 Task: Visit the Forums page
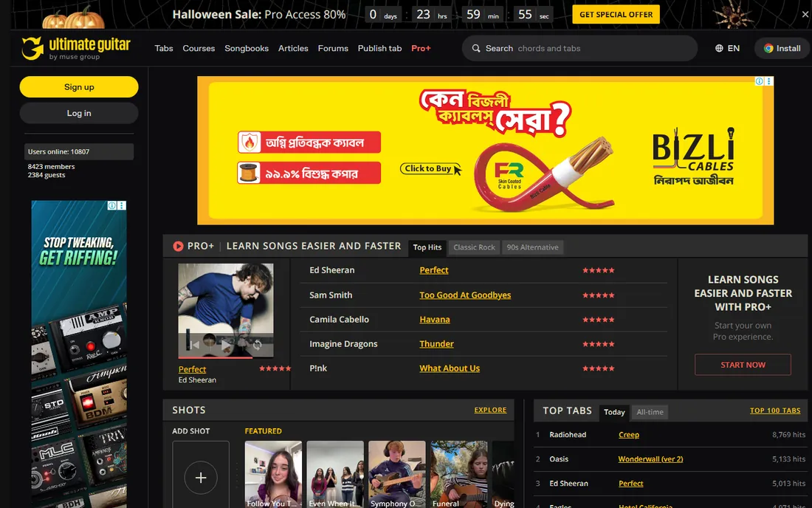click(333, 48)
